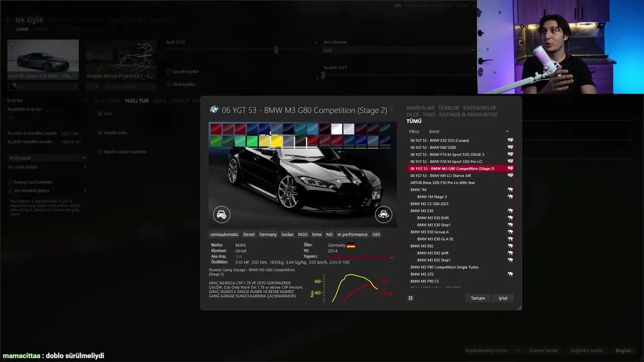Viewport: 644px width, 362px height.
Task: Select HIZLI TUR mode tab in background
Action: tap(137, 101)
